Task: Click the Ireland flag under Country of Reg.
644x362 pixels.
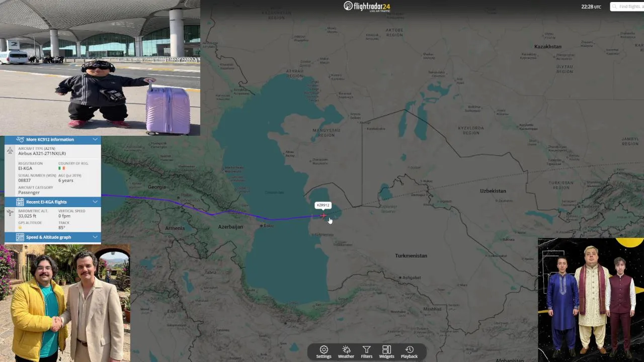Action: tap(62, 168)
